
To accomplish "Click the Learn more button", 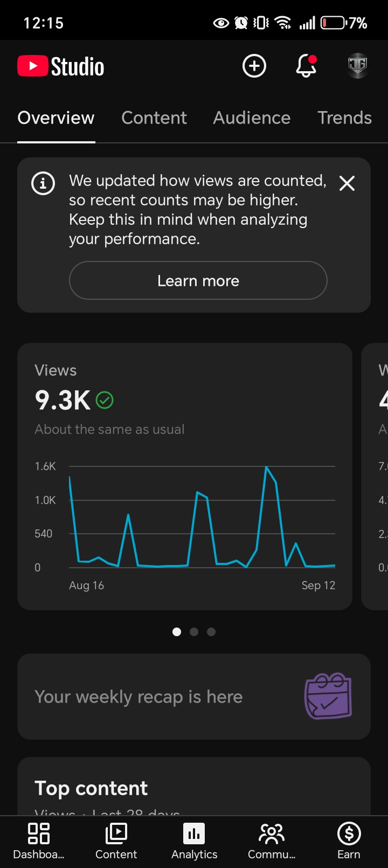I will [x=198, y=280].
